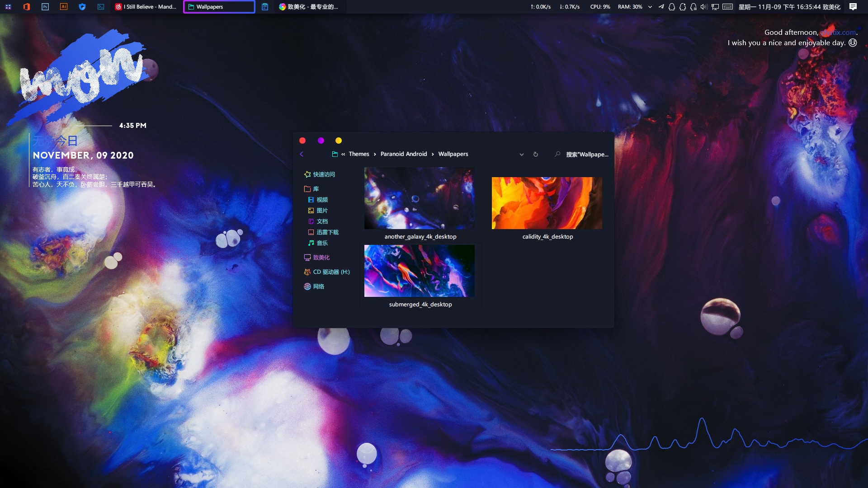Open the address bar history dropdown
868x488 pixels.
pos(522,155)
